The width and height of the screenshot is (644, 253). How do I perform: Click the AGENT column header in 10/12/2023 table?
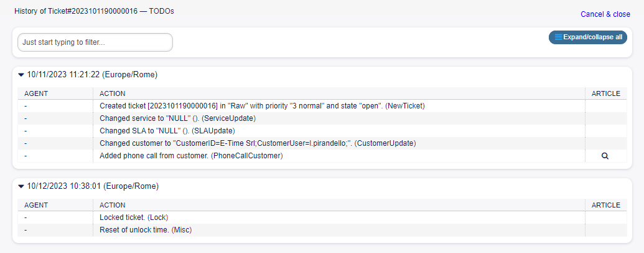click(36, 205)
